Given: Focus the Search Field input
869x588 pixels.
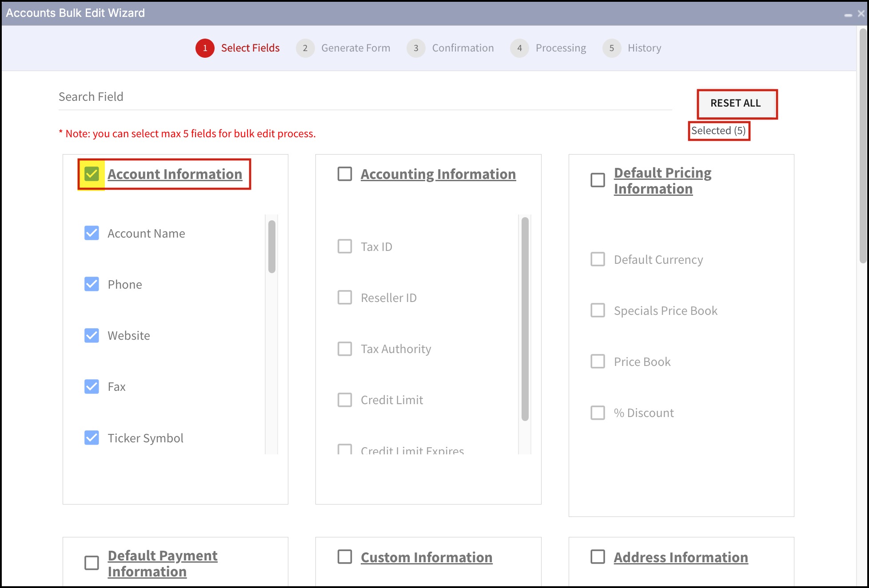Looking at the screenshot, I should 364,97.
